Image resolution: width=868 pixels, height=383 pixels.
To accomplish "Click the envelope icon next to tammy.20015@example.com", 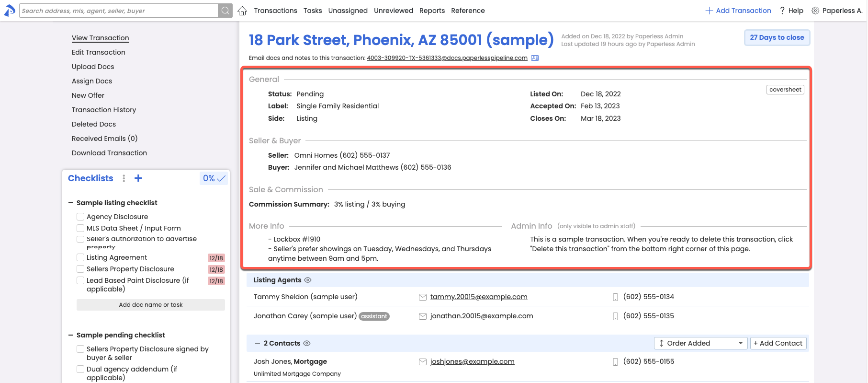I will pyautogui.click(x=423, y=297).
